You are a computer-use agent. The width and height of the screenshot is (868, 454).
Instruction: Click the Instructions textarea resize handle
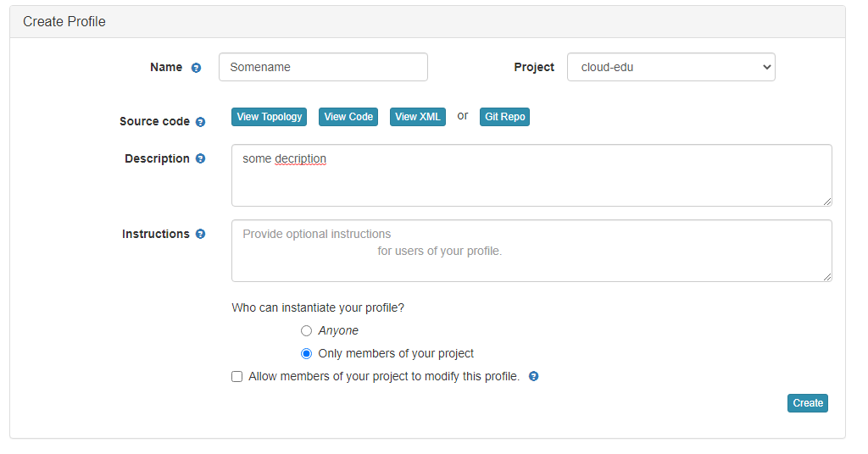pos(826,276)
